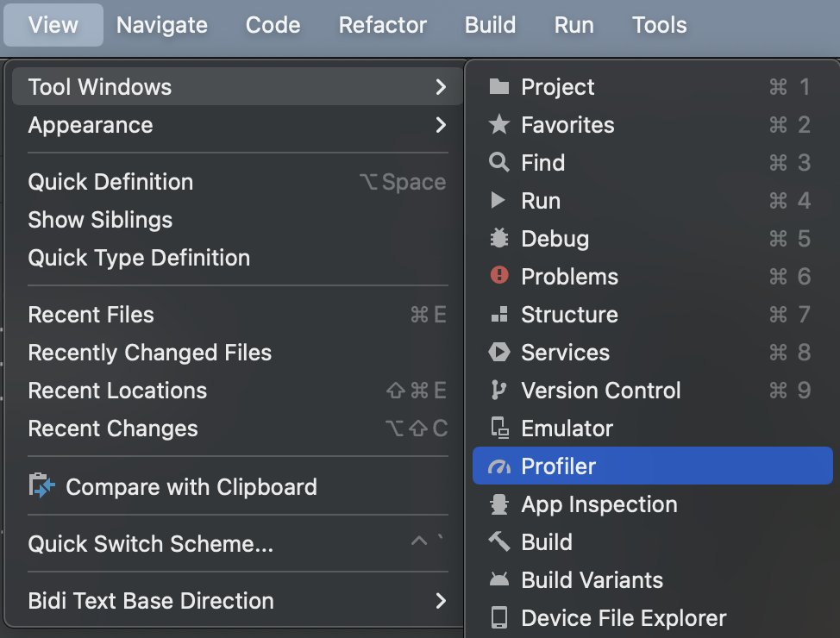Select Quick Definition from View menu
The width and height of the screenshot is (840, 638).
click(x=110, y=182)
